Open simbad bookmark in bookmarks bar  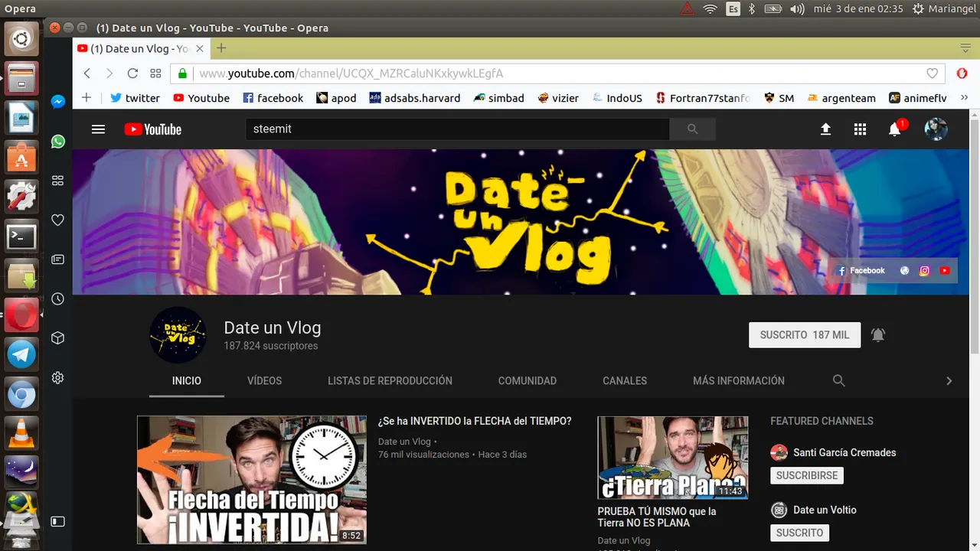[498, 98]
